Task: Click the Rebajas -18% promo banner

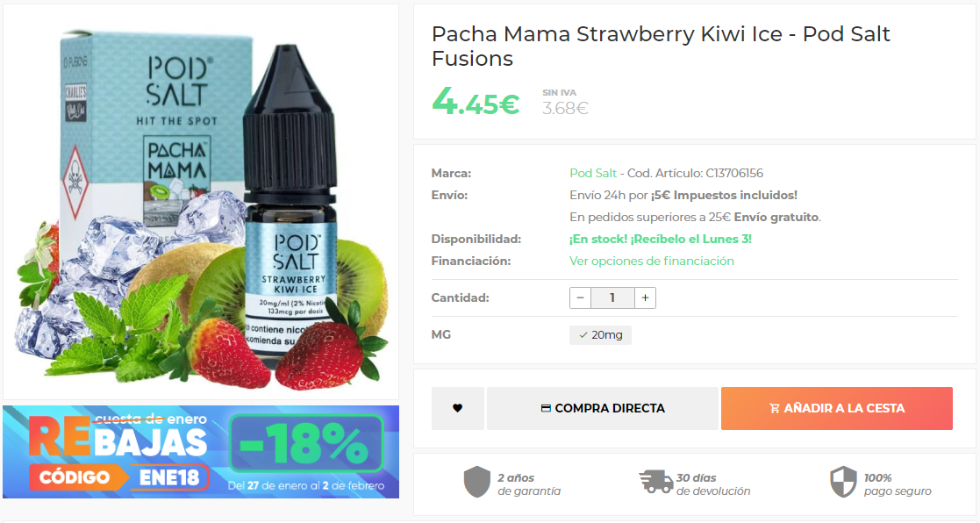Action: click(201, 452)
